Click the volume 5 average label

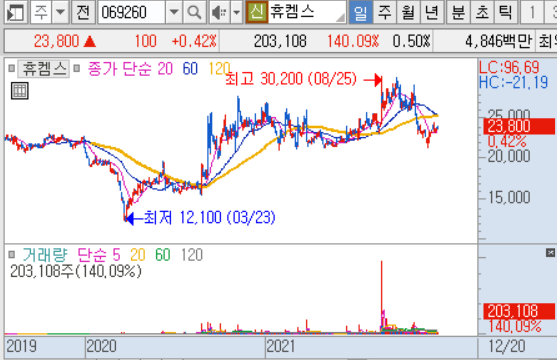tap(116, 255)
